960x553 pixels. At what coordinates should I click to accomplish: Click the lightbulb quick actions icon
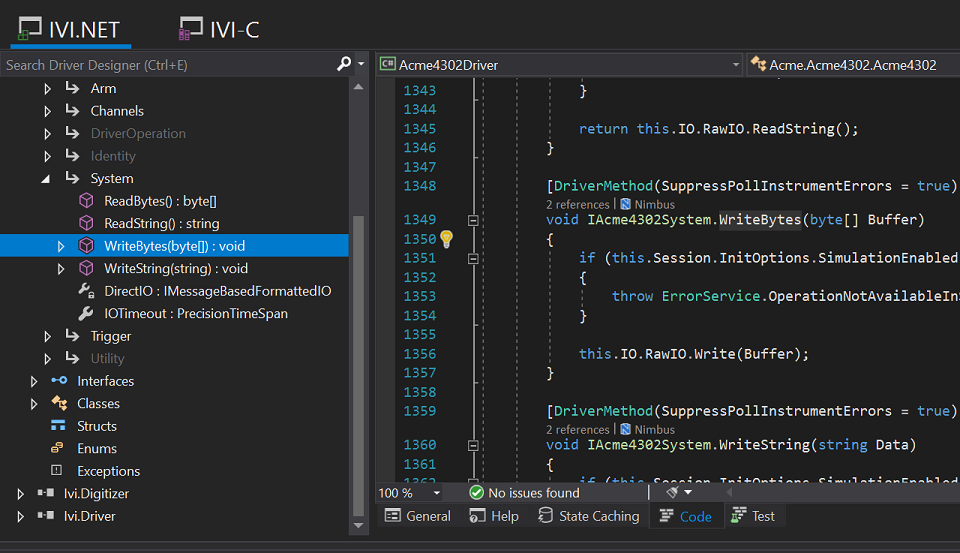tap(447, 239)
